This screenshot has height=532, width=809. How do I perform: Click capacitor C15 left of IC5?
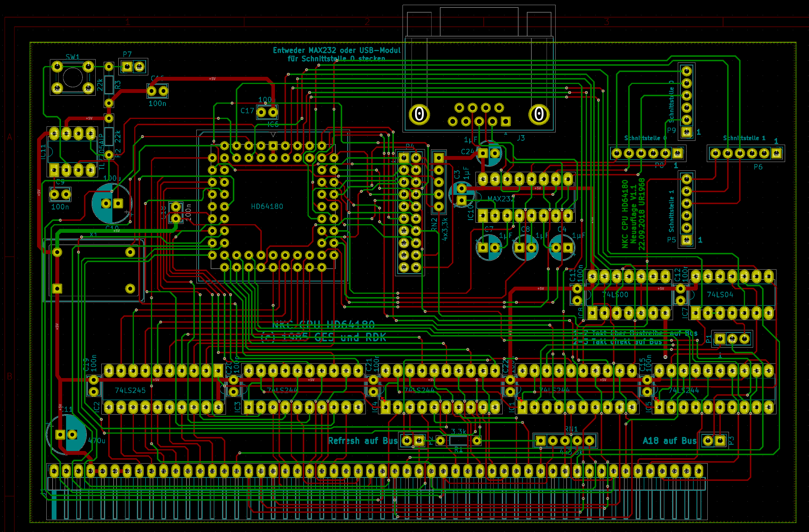pos(647,386)
